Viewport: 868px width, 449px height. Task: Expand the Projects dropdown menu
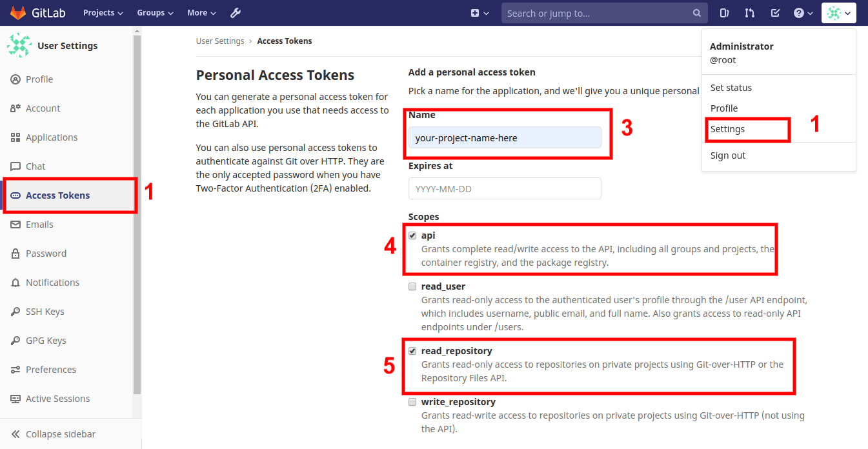coord(103,13)
